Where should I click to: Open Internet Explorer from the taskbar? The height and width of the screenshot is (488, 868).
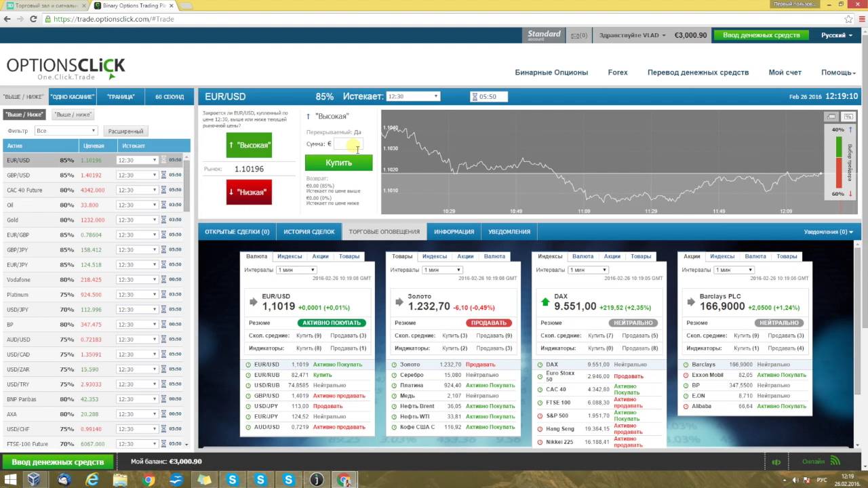(91, 480)
